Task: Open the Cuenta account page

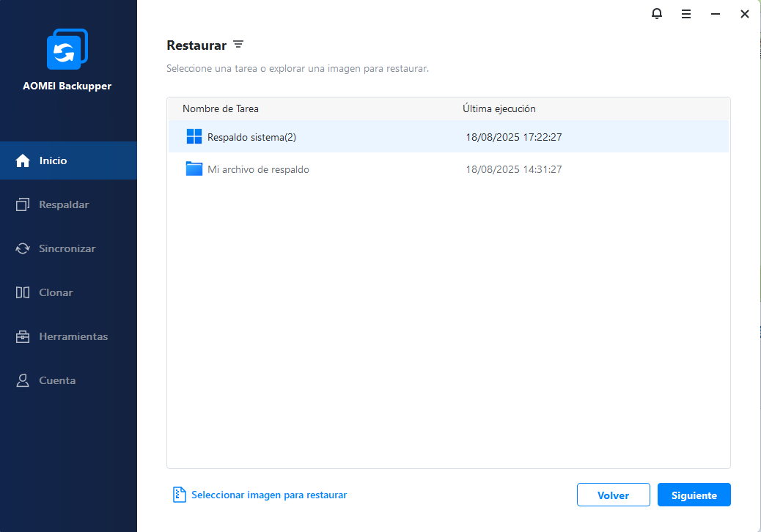Action: (56, 380)
